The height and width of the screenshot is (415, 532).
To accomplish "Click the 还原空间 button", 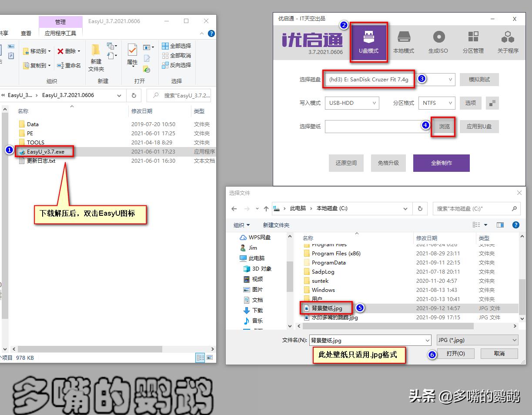I will point(346,163).
